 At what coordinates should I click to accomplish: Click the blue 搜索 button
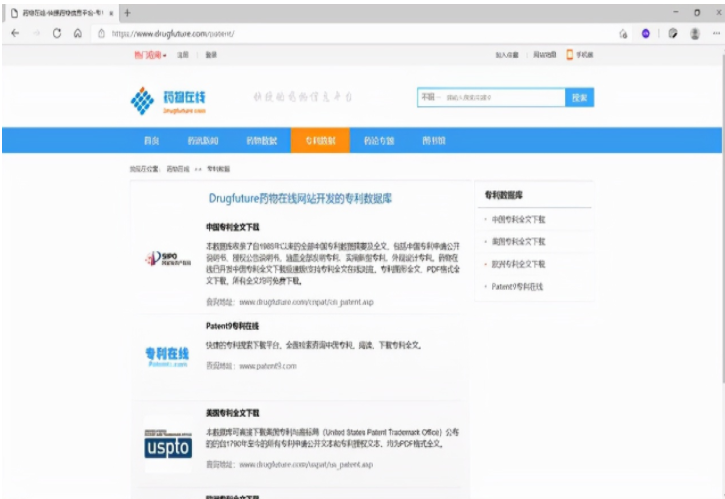[x=579, y=97]
